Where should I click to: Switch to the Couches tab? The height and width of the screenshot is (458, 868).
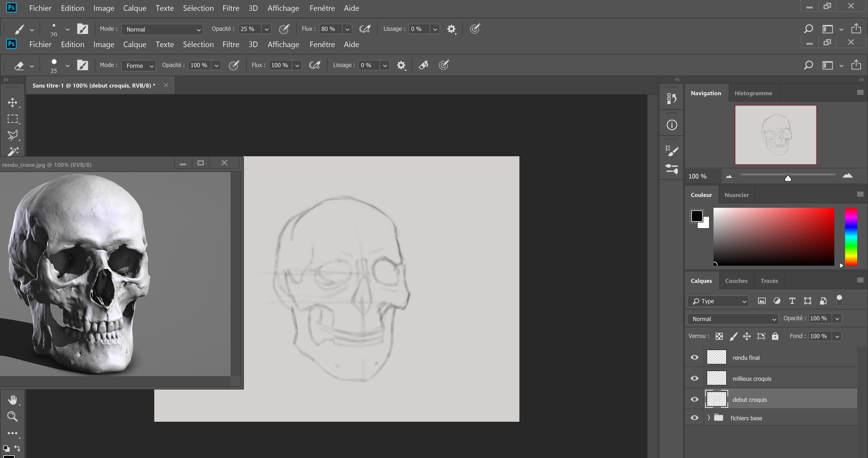coord(736,281)
